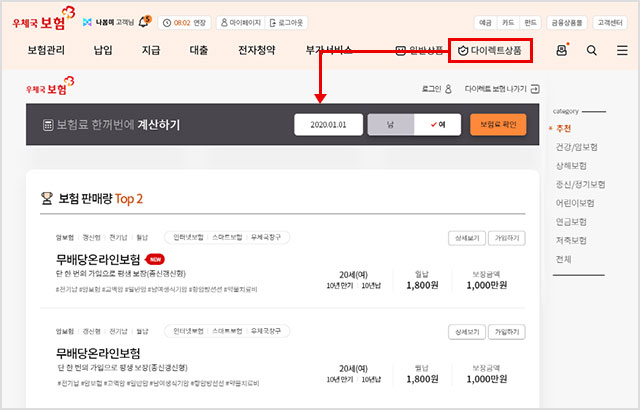Viewport: 640px width, 410px height.
Task: Click 가입하기 for first 무배당온라인보험
Action: (x=507, y=238)
